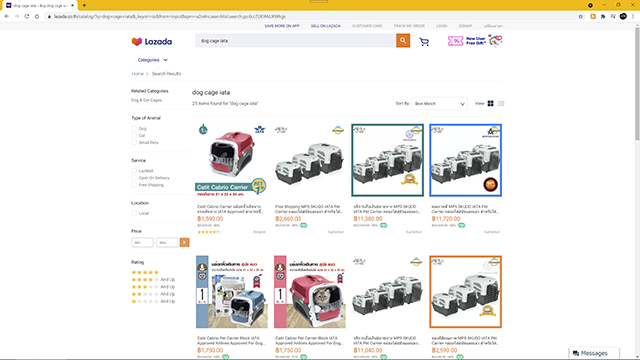Open the Sort By Best Match dropdown
The height and width of the screenshot is (360, 640).
click(x=439, y=104)
